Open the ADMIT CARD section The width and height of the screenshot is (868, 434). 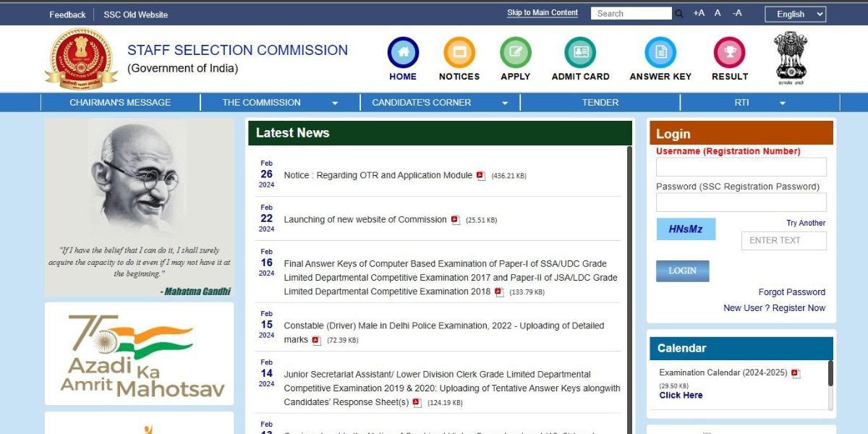580,53
